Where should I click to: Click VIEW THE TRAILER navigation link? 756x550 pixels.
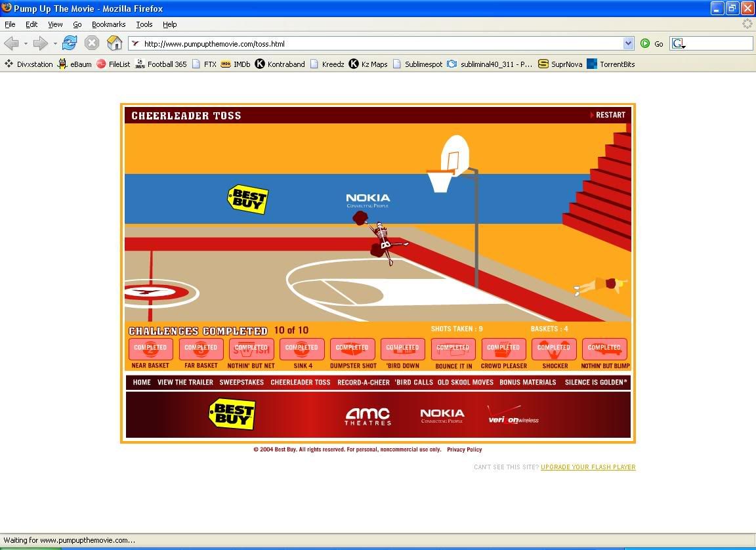click(x=185, y=382)
